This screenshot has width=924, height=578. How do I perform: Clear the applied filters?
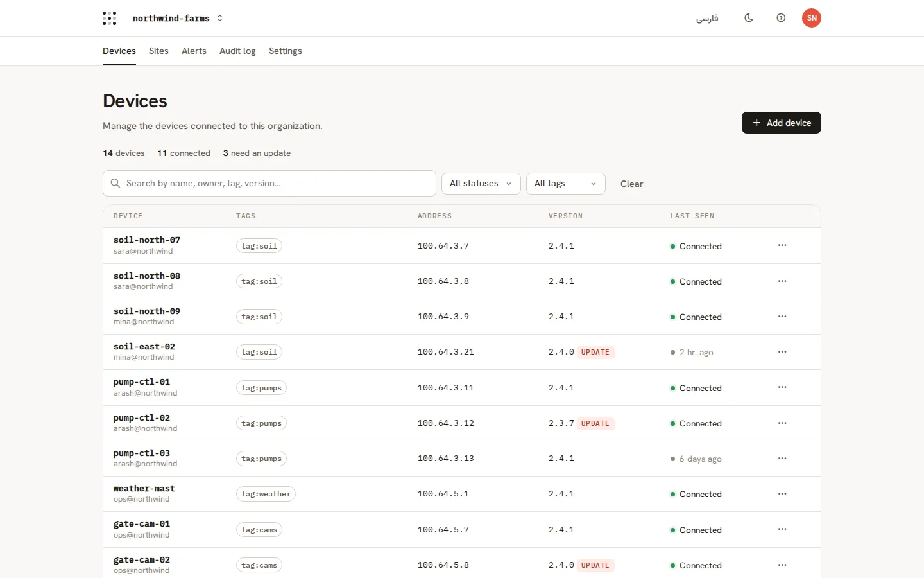tap(631, 184)
